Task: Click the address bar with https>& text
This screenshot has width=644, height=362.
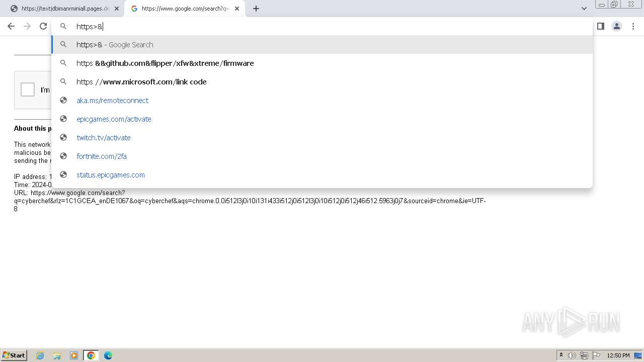Action: pos(322,26)
